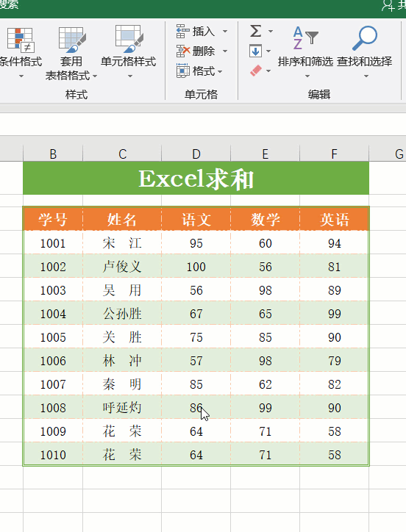Select the name cell 林 冲
The image size is (406, 532).
[122, 360]
